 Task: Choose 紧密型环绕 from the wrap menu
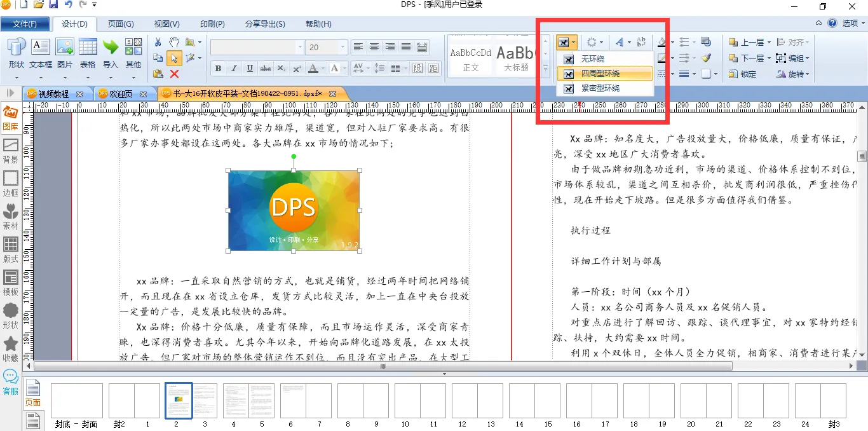click(x=600, y=88)
